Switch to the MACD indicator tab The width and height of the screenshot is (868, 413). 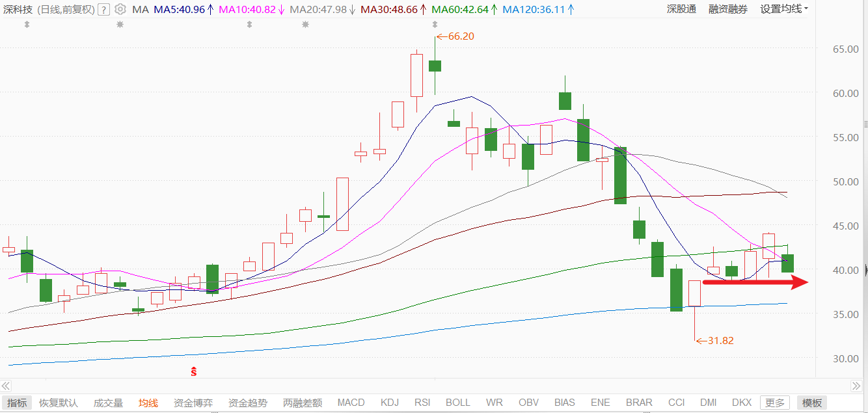[351, 403]
